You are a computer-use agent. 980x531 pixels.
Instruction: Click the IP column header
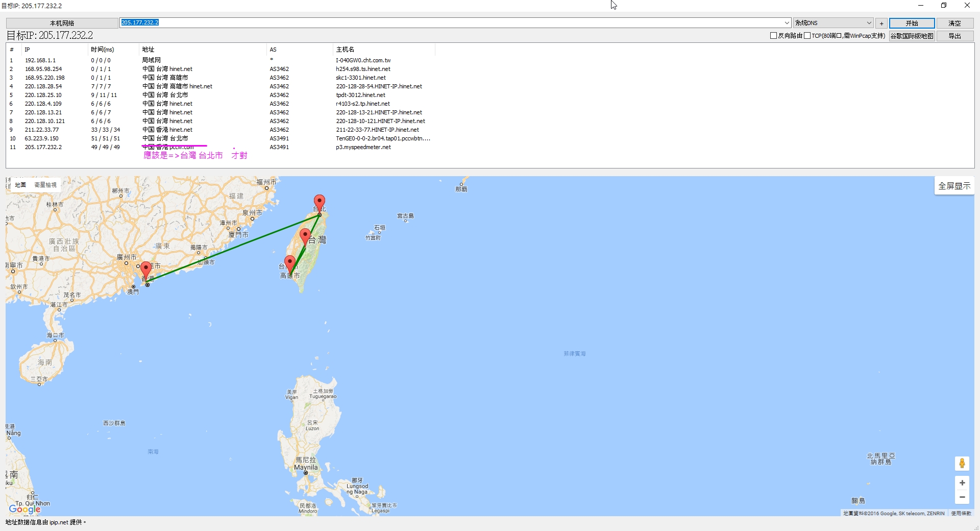55,50
